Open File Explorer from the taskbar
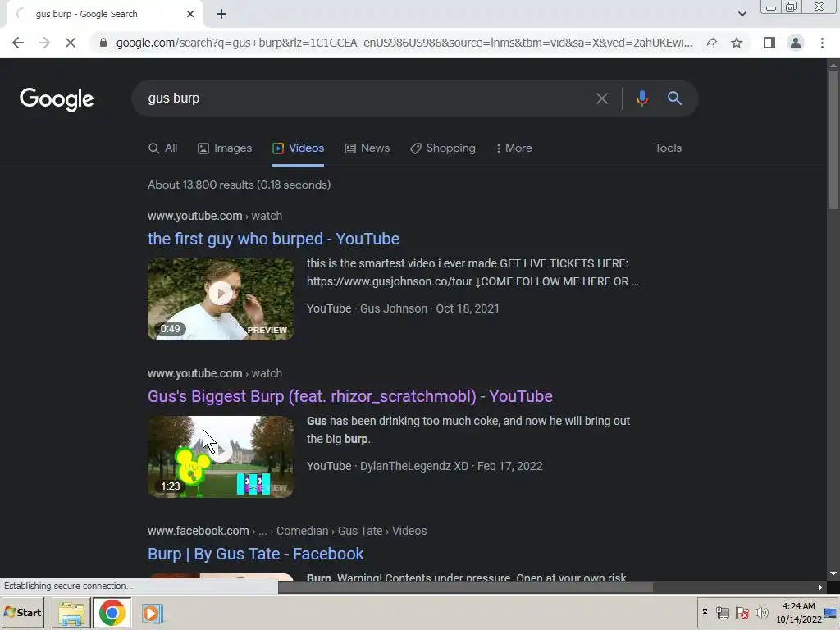Screen dimensions: 840x630 pyautogui.click(x=71, y=614)
